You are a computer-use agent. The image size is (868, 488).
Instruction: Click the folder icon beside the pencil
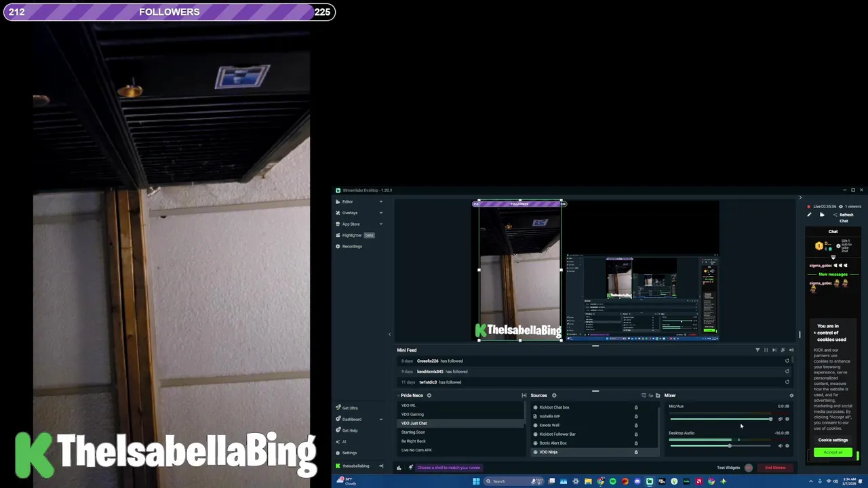pyautogui.click(x=822, y=215)
